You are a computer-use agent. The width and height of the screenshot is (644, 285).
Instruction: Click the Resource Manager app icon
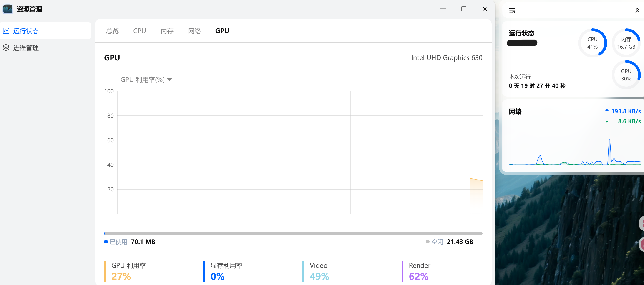(x=8, y=9)
